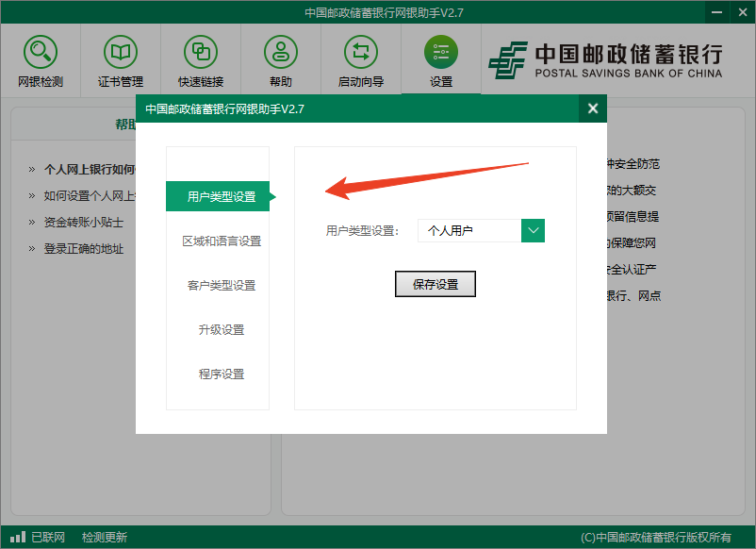Screen dimensions: 756x549
Task: Open the 设置 settings icon
Action: [x=440, y=52]
